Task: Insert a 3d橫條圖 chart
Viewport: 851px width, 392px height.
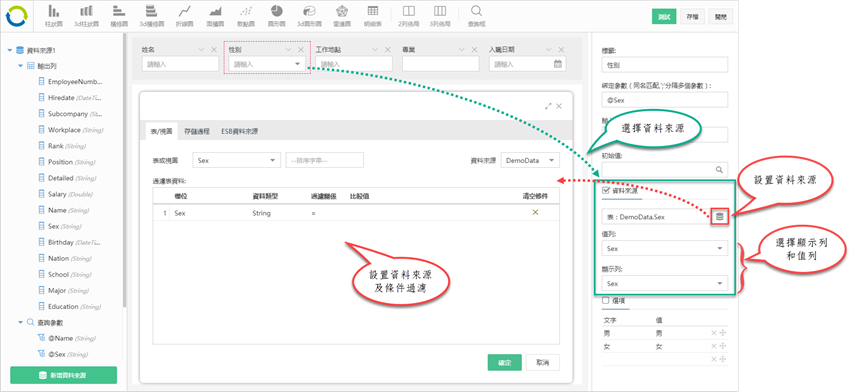Action: 152,16
